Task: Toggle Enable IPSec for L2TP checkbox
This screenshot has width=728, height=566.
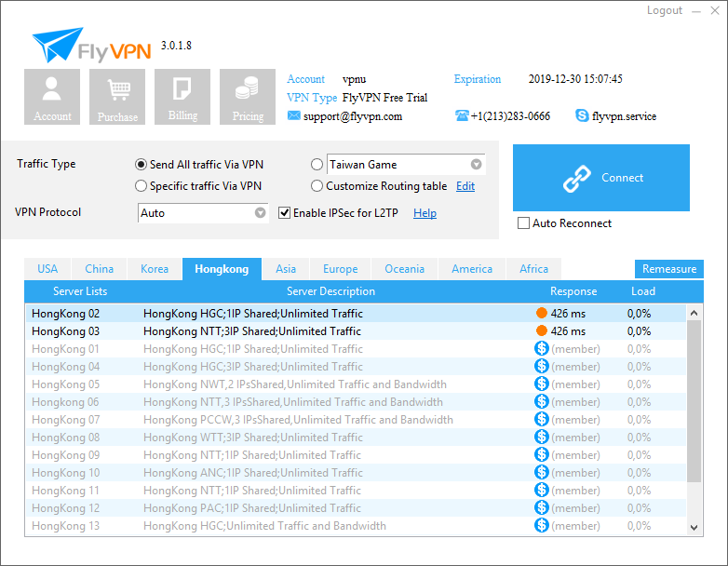Action: 284,212
